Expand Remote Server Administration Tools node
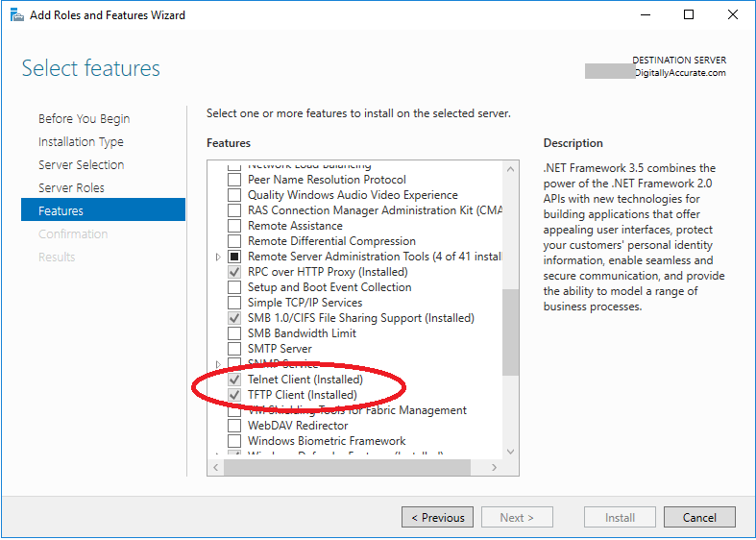756x540 pixels. pos(218,257)
